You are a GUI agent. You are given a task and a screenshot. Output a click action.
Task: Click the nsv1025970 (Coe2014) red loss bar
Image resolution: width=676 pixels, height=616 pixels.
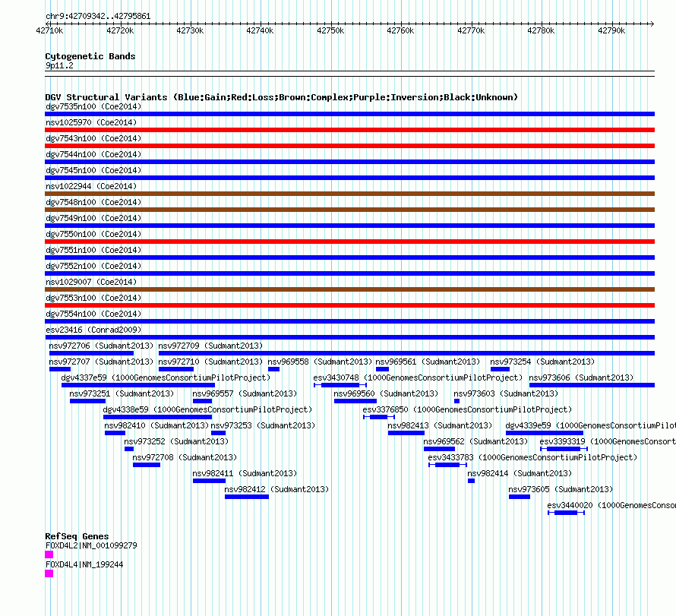pos(349,130)
